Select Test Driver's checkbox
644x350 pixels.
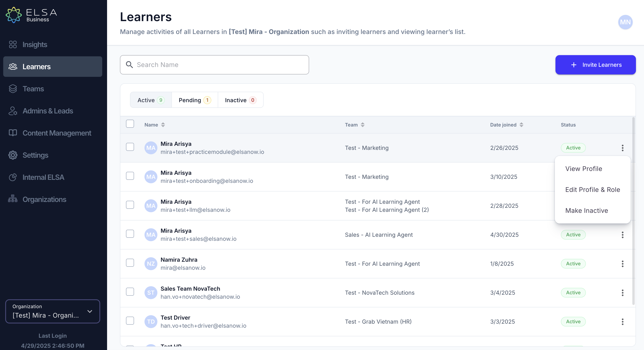[130, 321]
